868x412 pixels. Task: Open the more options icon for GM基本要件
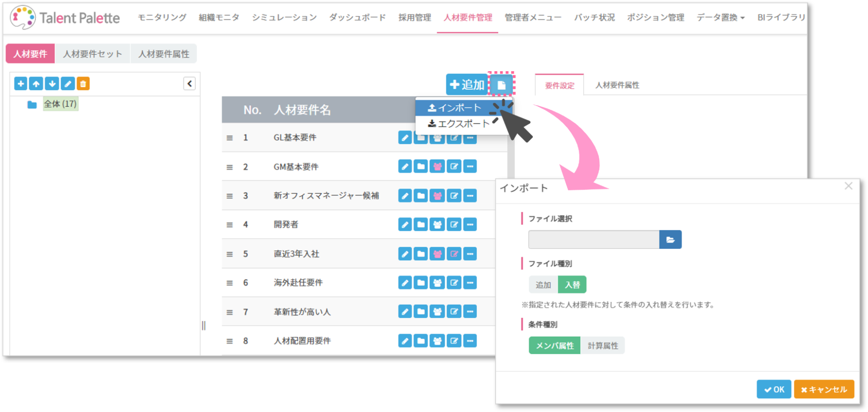[x=470, y=166]
